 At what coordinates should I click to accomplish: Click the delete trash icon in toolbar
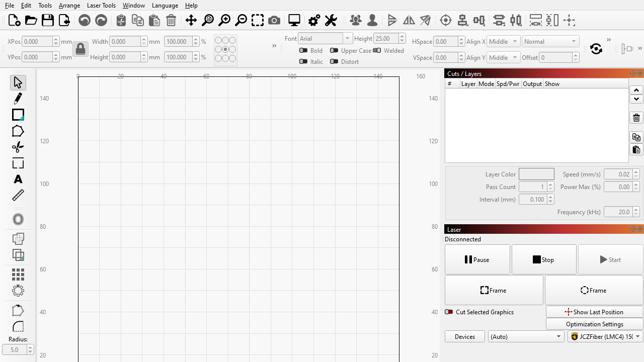pyautogui.click(x=171, y=21)
